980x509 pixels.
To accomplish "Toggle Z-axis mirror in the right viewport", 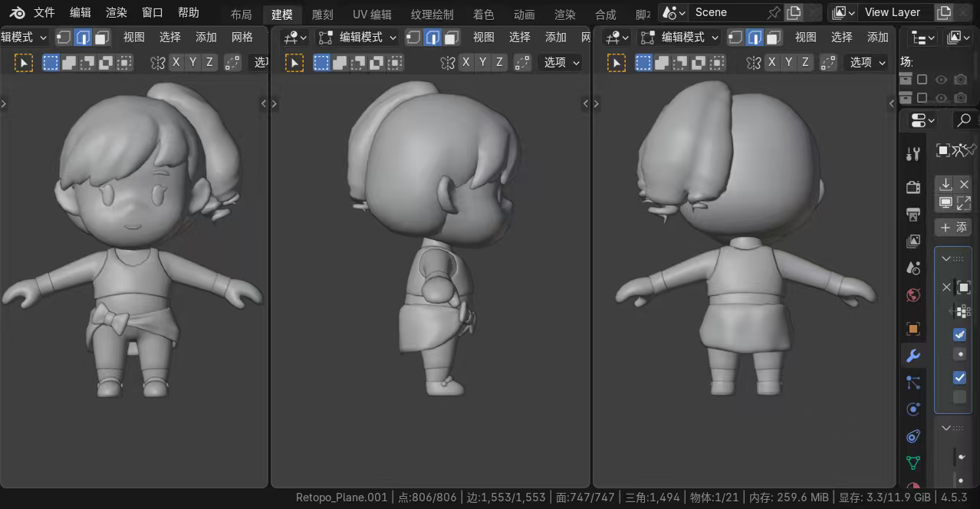I will 805,63.
